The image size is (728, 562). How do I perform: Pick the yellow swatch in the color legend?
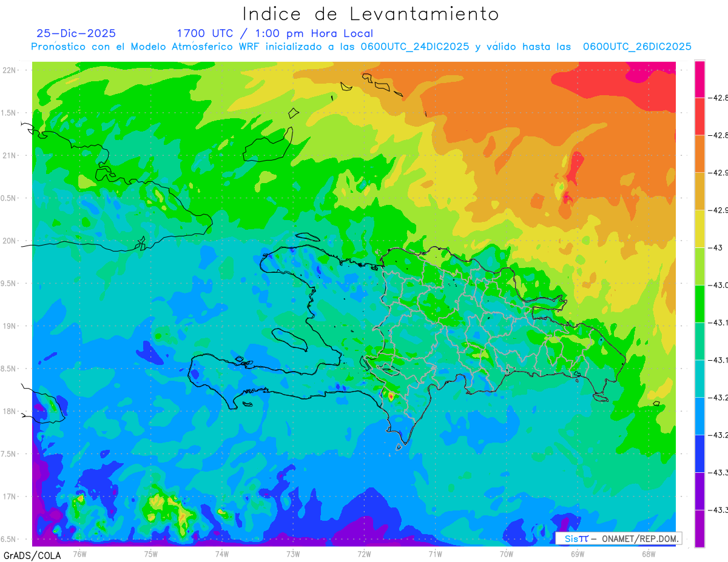[700, 229]
